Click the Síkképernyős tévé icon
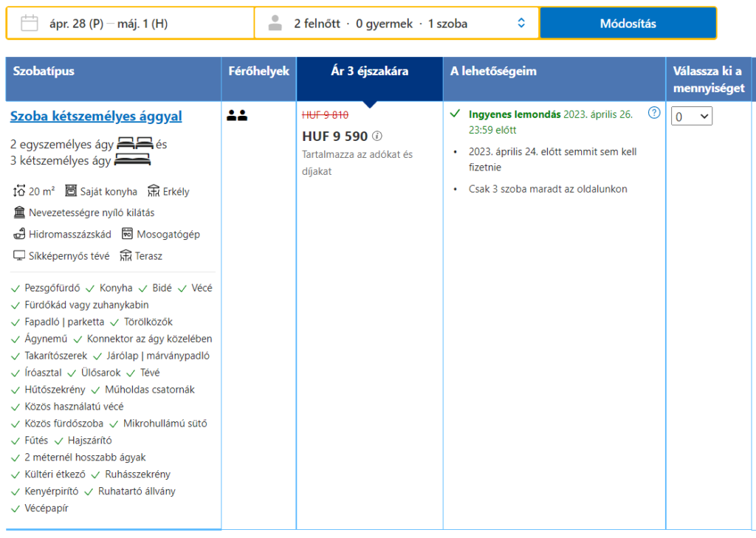The image size is (756, 538). pyautogui.click(x=19, y=256)
